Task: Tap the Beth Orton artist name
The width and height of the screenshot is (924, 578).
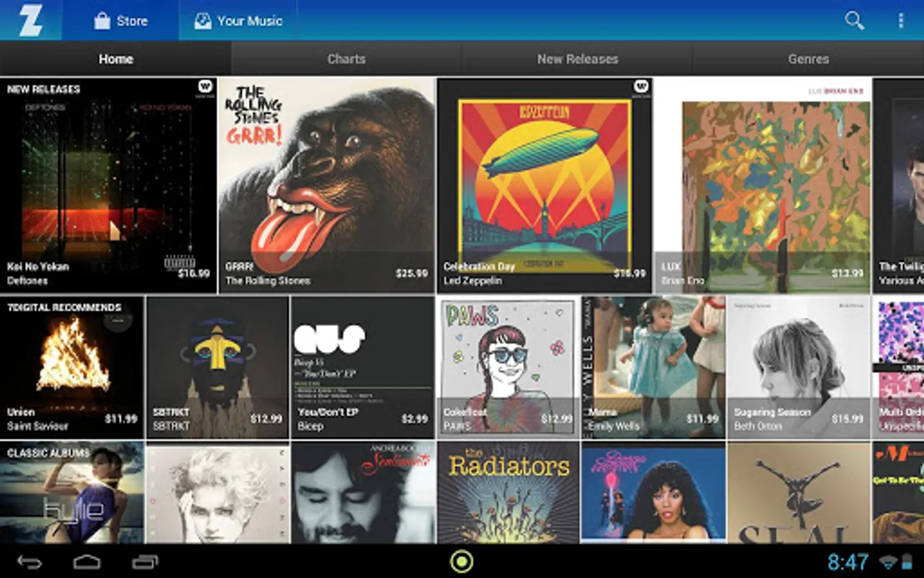Action: [758, 426]
